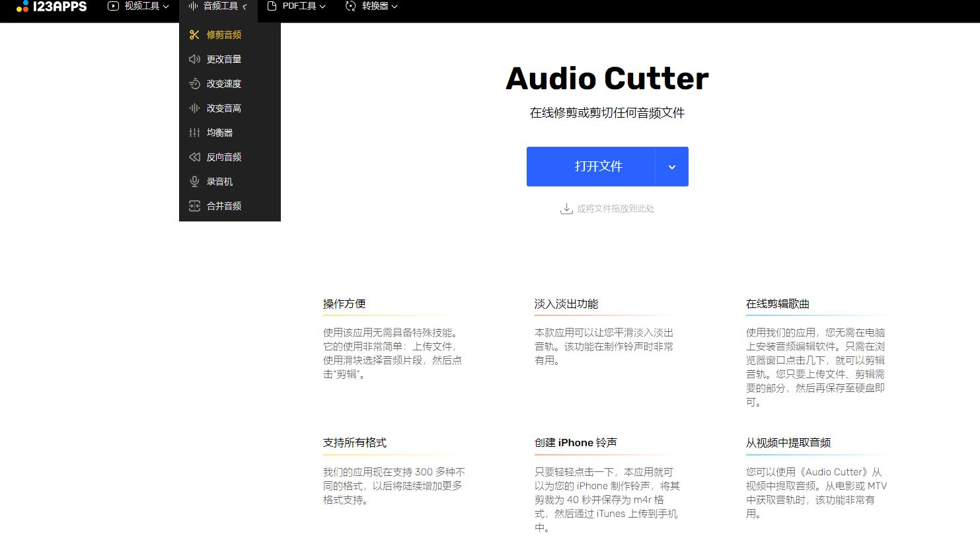Click the converter cycle icon
The height and width of the screenshot is (550, 980).
[x=350, y=6]
